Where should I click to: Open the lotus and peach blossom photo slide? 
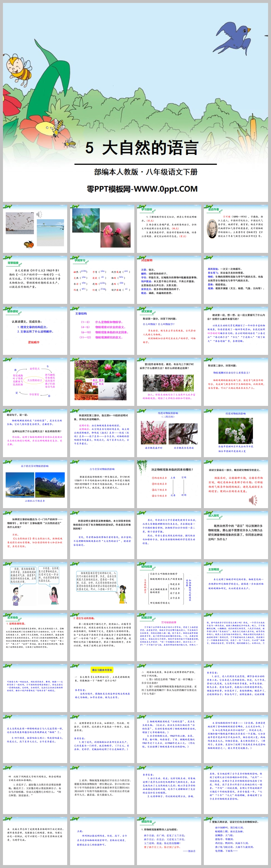click(102, 228)
